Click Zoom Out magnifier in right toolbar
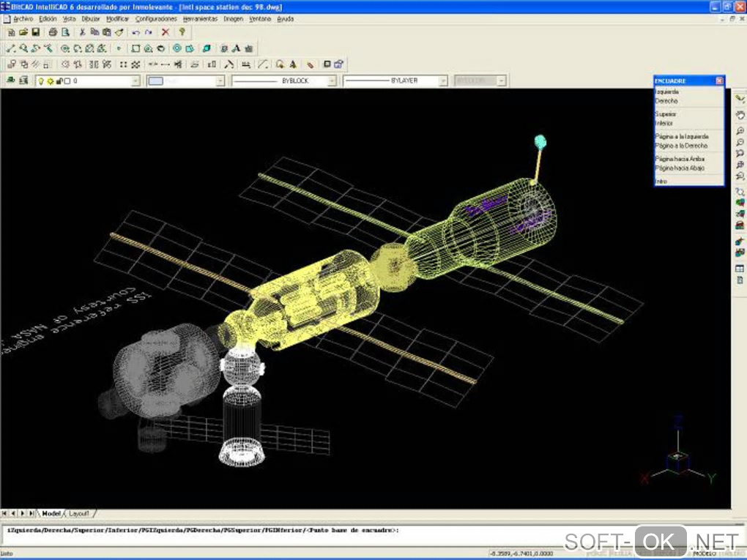Screen dimensions: 747x560 tap(740, 143)
